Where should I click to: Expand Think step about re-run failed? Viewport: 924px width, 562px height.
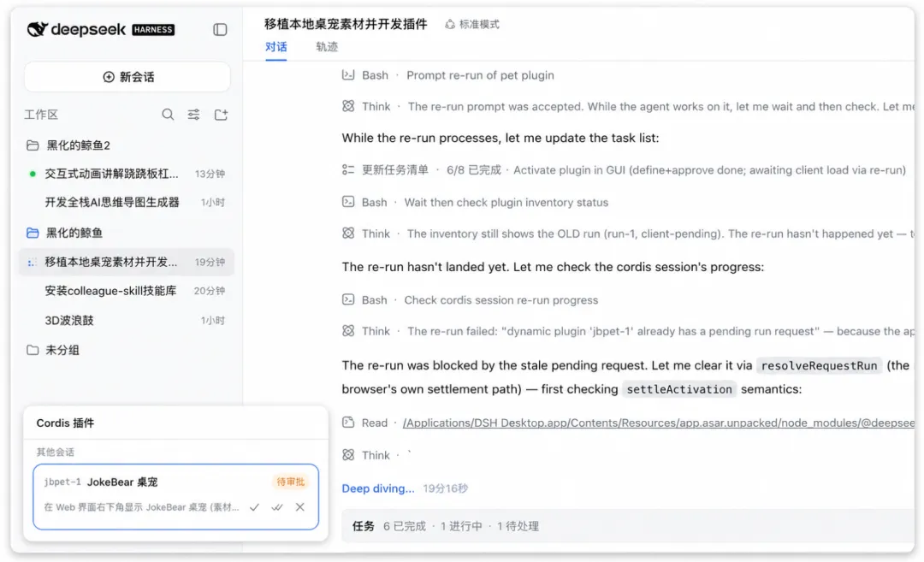click(628, 332)
